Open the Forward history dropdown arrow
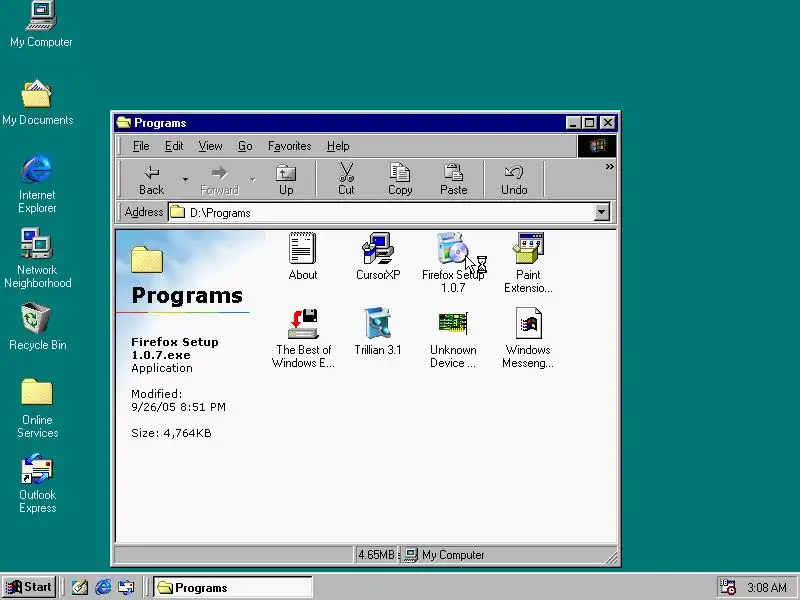 click(253, 180)
